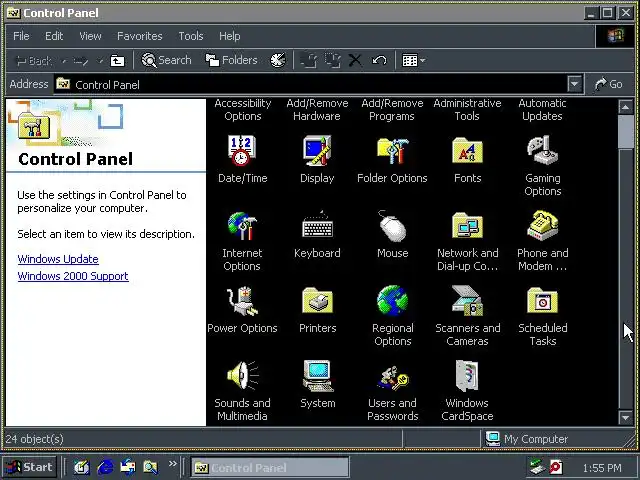The height and width of the screenshot is (480, 640).
Task: Select Regional Options globe icon
Action: tap(392, 301)
